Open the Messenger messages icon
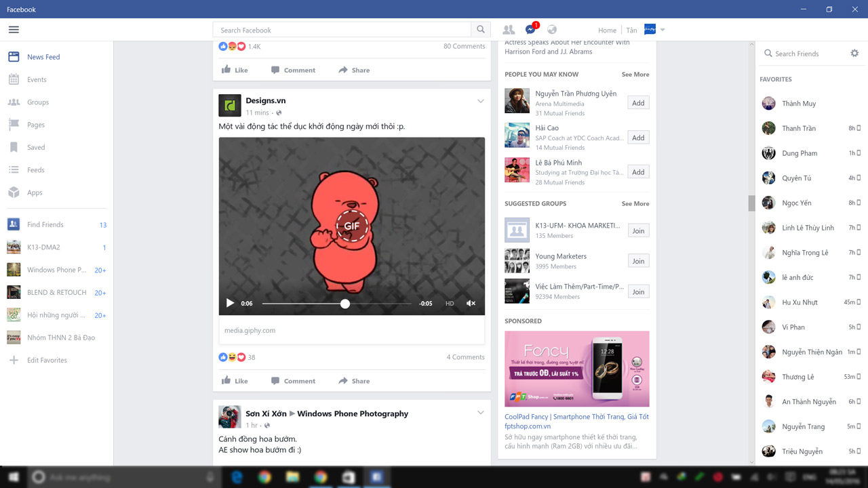 [x=531, y=29]
